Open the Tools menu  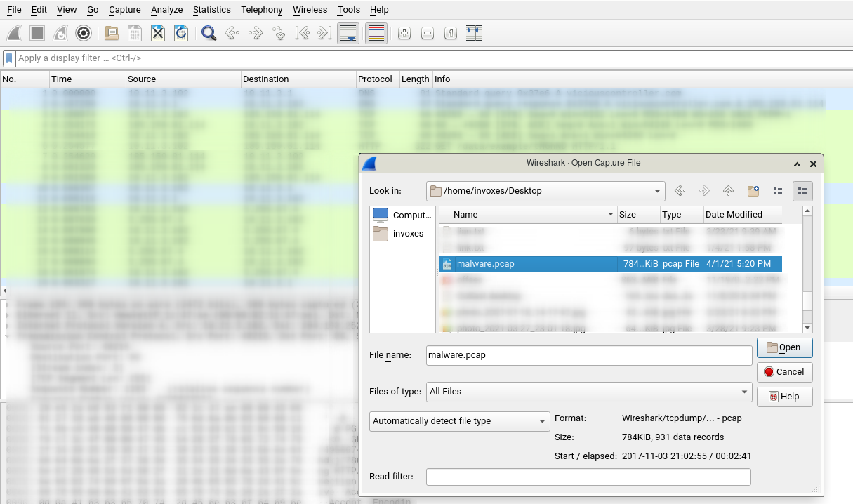click(x=348, y=10)
